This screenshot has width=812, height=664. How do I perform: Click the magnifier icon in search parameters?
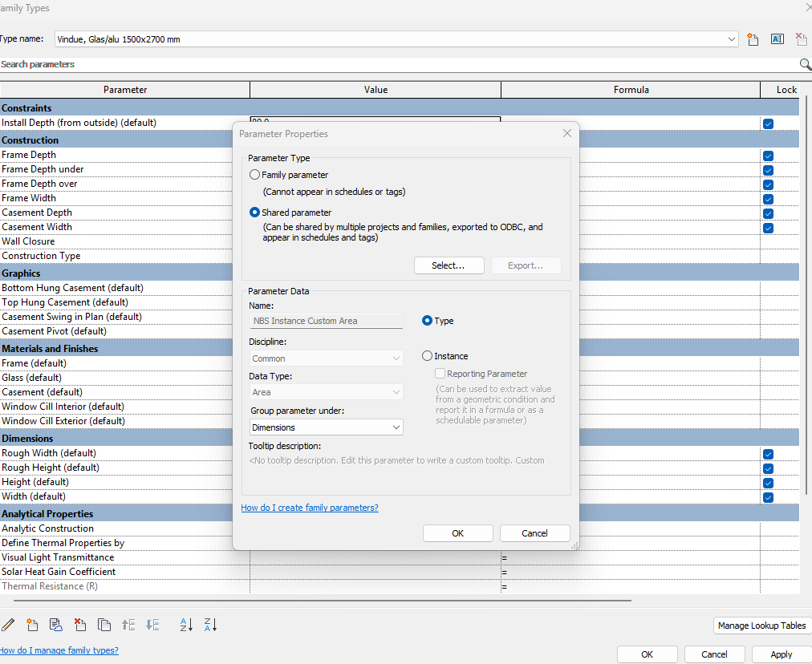click(x=805, y=64)
